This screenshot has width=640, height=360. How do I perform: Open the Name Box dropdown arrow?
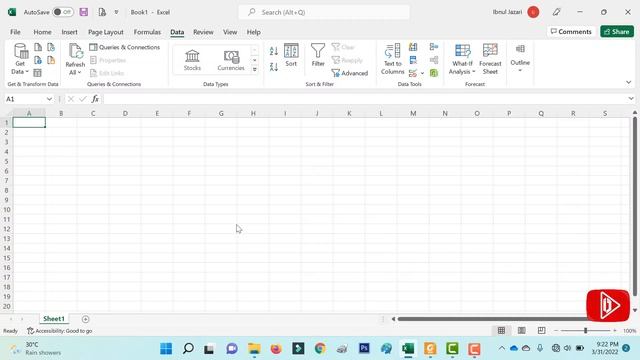pyautogui.click(x=49, y=99)
